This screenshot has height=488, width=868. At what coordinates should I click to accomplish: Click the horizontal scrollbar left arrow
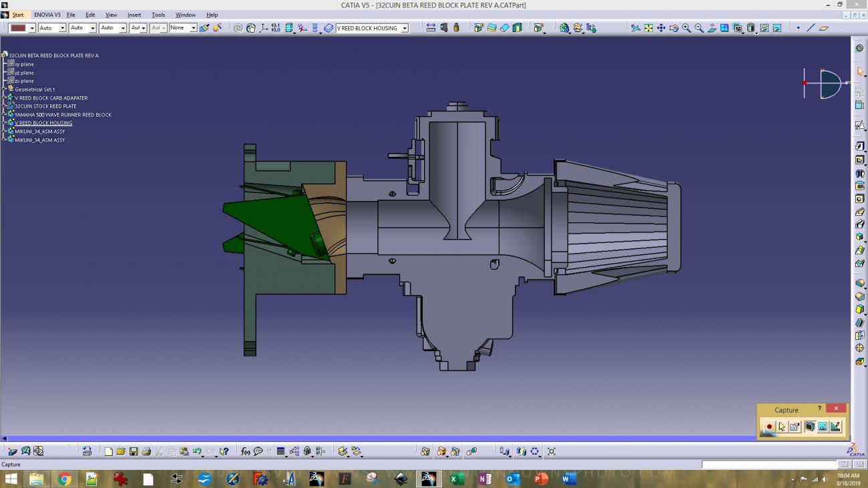[3, 439]
